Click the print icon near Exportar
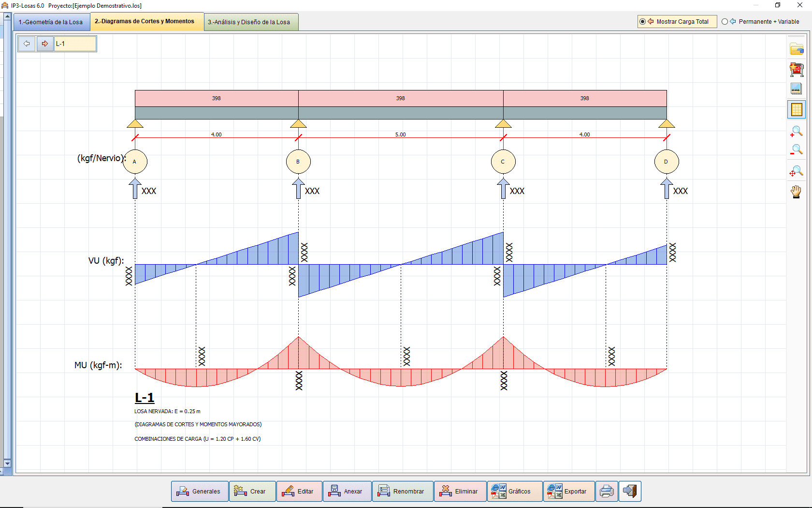 tap(607, 491)
